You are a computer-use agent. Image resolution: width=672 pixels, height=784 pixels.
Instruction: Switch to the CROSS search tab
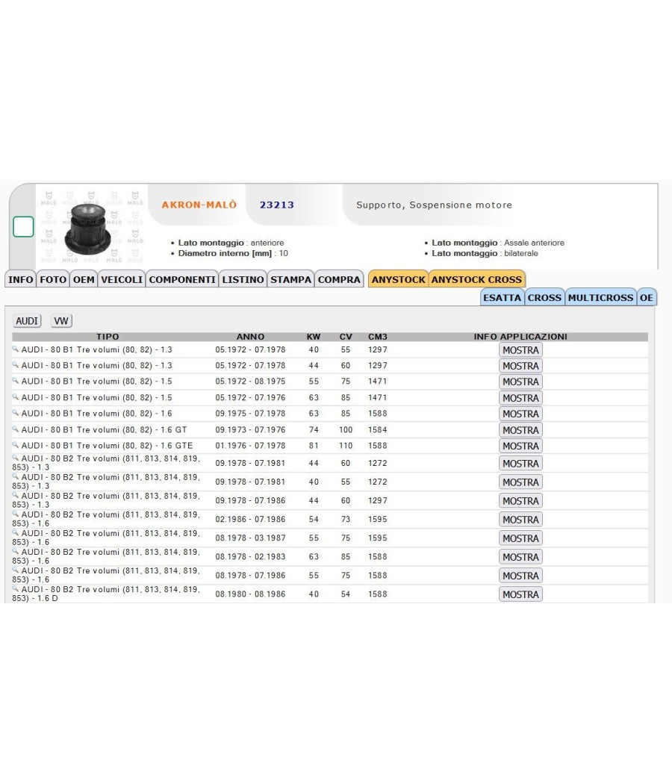click(544, 297)
